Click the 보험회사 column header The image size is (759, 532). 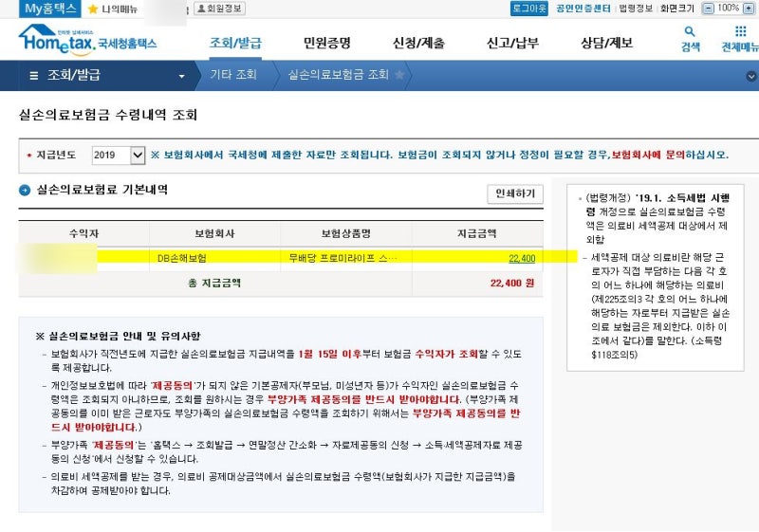[x=214, y=233]
